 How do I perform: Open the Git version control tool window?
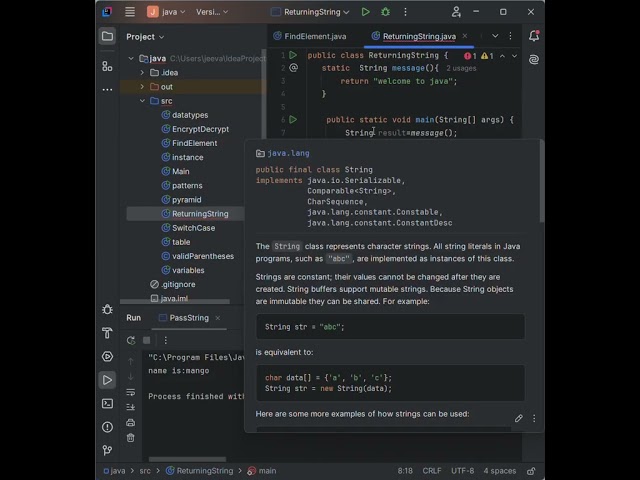[x=107, y=450]
